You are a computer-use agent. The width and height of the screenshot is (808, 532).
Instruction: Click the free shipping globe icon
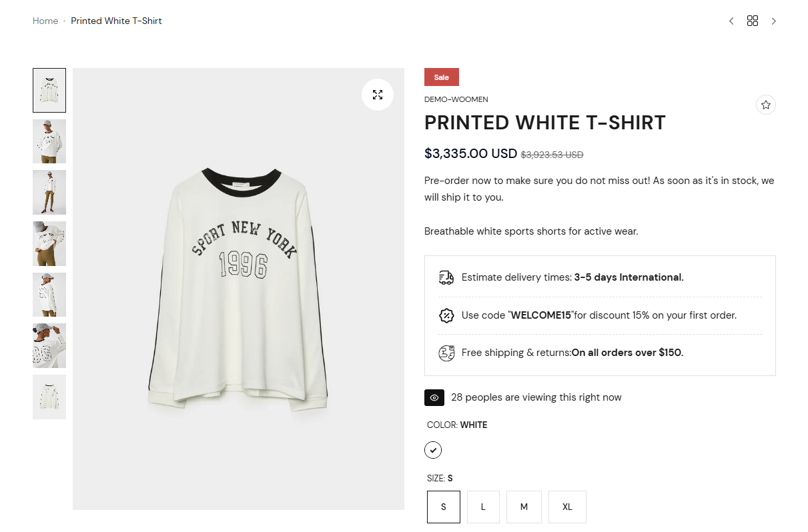tap(446, 353)
